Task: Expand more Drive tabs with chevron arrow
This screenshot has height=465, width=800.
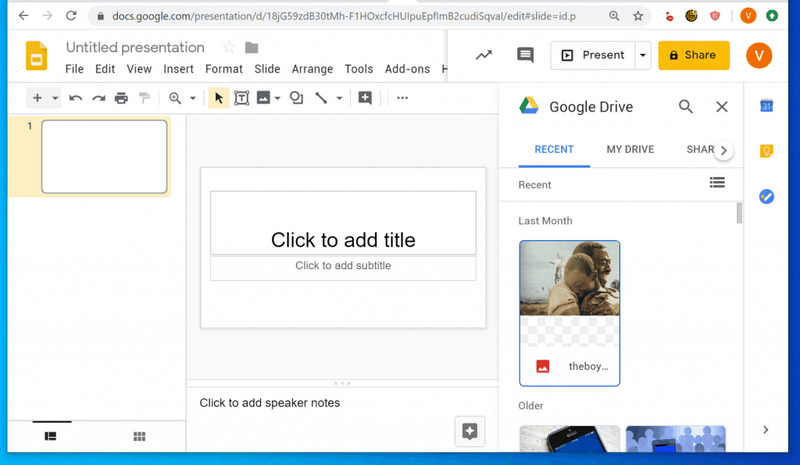Action: click(x=723, y=150)
